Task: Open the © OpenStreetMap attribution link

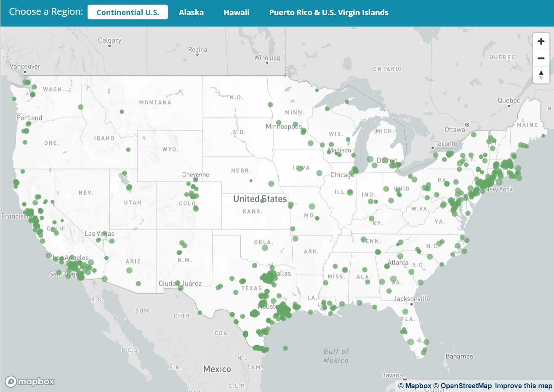Action: pyautogui.click(x=462, y=386)
